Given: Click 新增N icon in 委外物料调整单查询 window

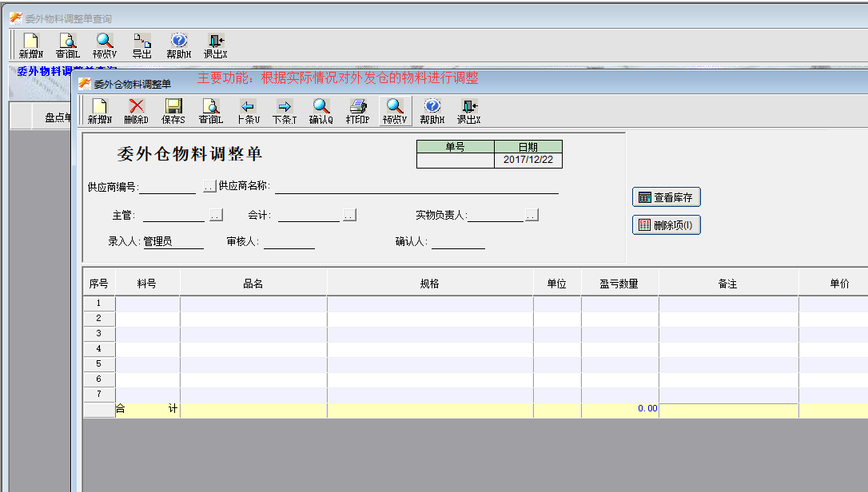Looking at the screenshot, I should coord(31,46).
